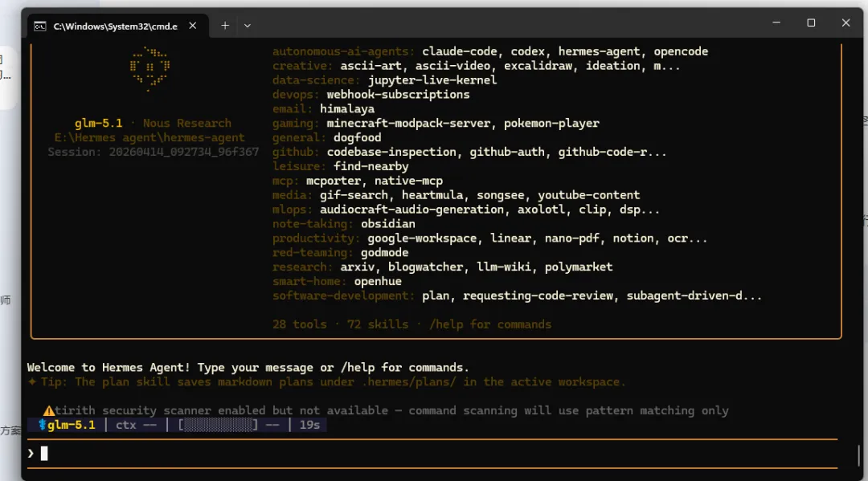
Task: Click the glm-5.1 status line label
Action: 71,425
